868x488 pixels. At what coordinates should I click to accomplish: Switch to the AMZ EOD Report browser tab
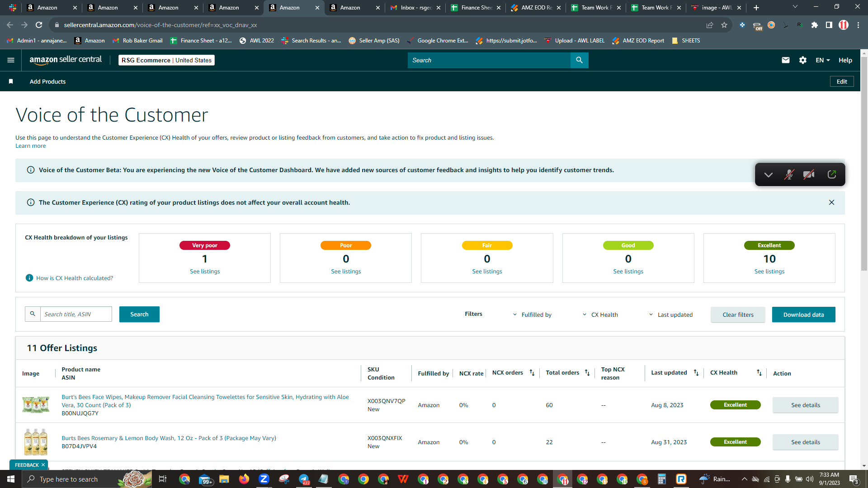pos(536,8)
